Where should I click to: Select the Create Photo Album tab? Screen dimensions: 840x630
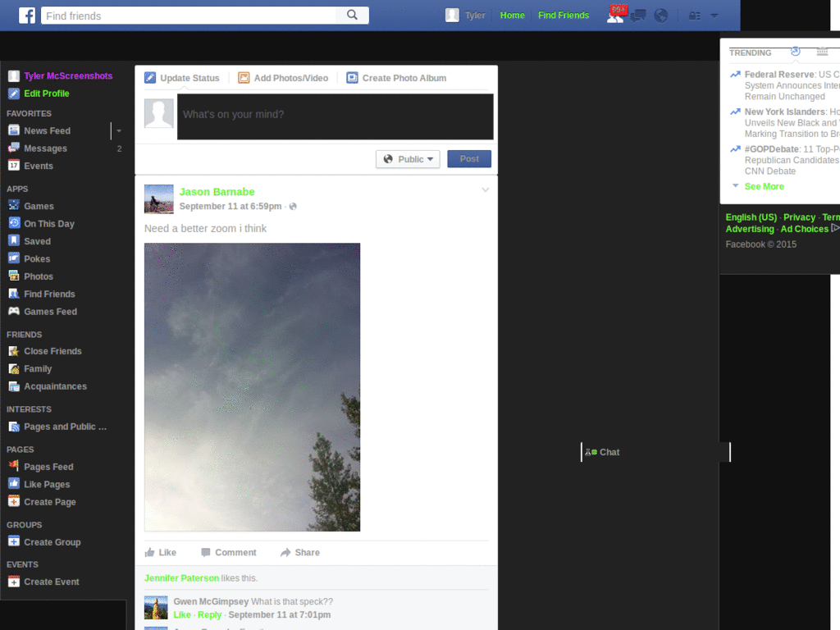coord(396,78)
